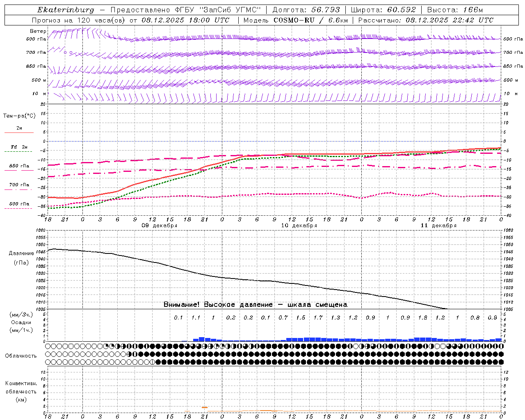Click the 0.7 precipitation value

click(283, 317)
